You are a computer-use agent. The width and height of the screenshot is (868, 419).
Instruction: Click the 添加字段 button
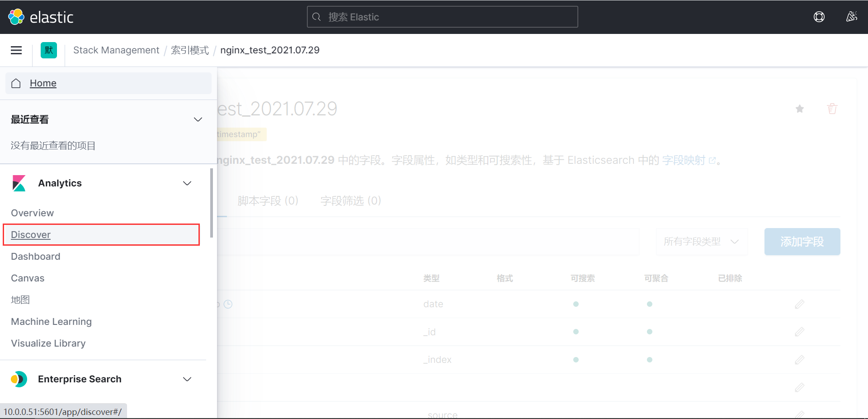pos(802,242)
